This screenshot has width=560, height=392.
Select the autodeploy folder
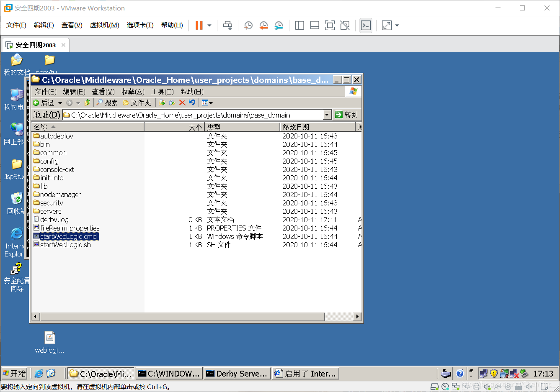[x=53, y=136]
